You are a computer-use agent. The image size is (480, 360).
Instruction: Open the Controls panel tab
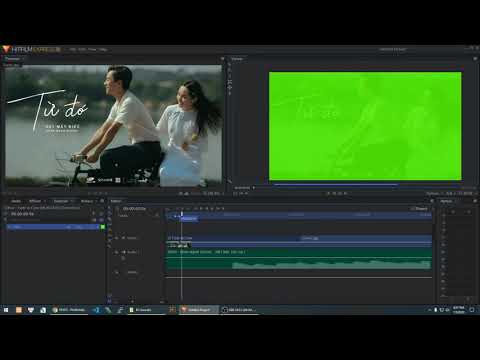(61, 201)
